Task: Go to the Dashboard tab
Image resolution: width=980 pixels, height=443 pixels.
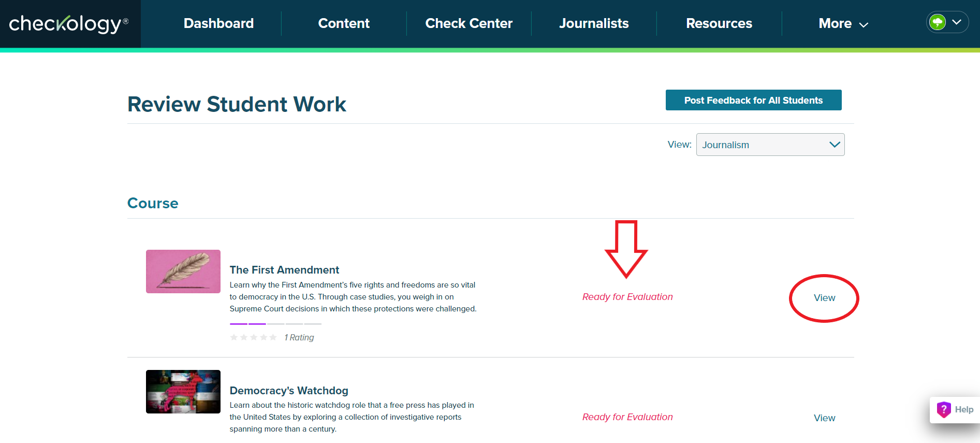Action: [218, 24]
